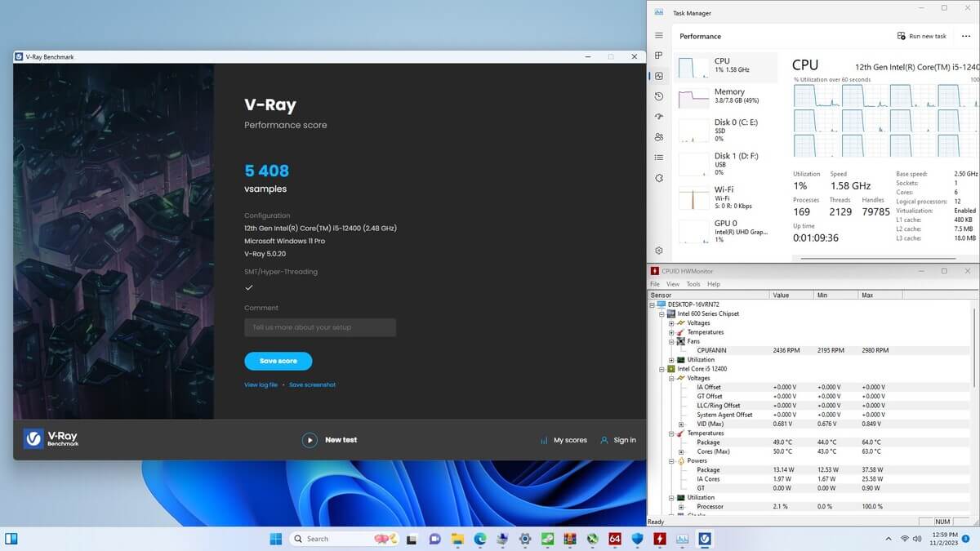Open Task Manager more options ellipsis
Image resolution: width=980 pixels, height=551 pixels.
coord(966,36)
